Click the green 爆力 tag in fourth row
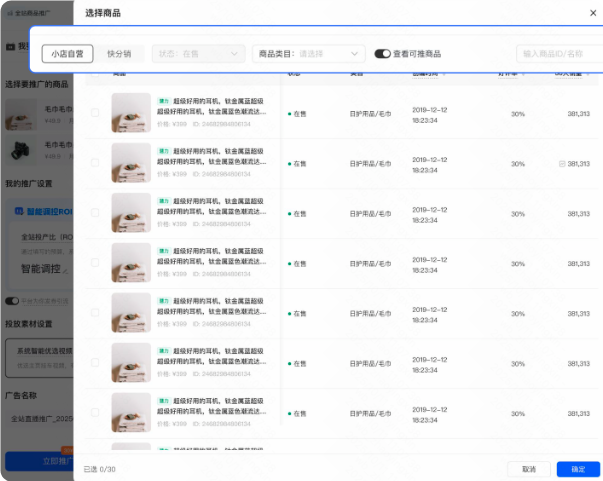Viewport: 603px width, 481px height. coord(164,251)
